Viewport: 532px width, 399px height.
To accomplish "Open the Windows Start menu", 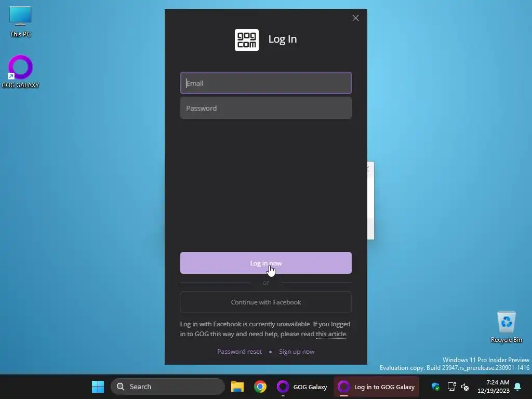I will [x=98, y=387].
